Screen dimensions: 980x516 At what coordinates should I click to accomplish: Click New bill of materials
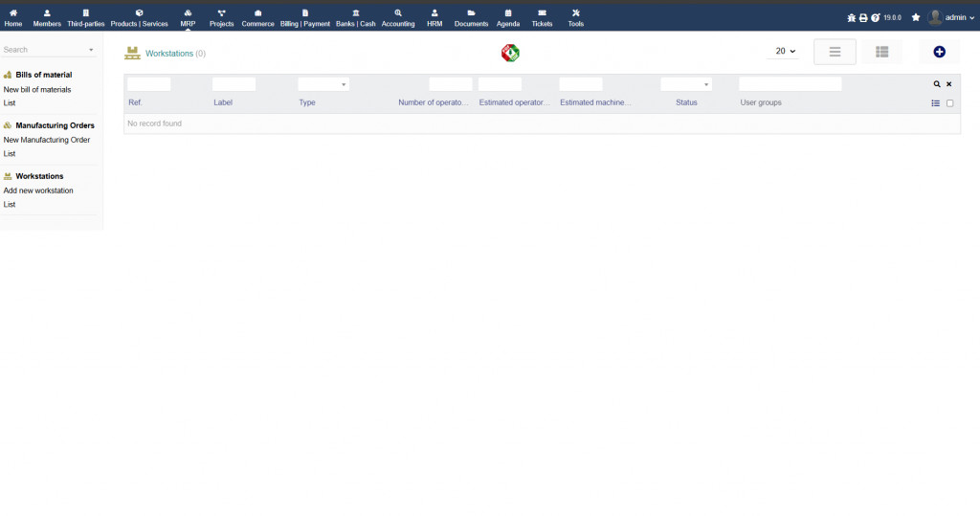coord(37,89)
